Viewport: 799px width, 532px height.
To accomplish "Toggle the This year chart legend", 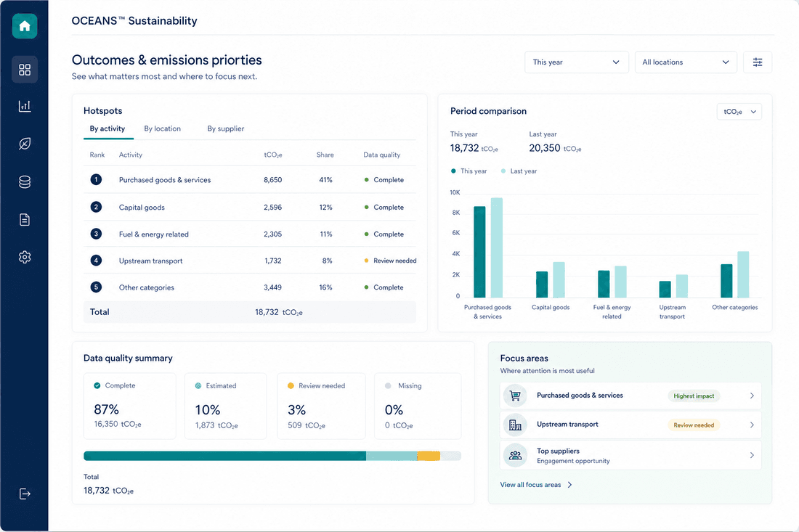I will coord(469,171).
